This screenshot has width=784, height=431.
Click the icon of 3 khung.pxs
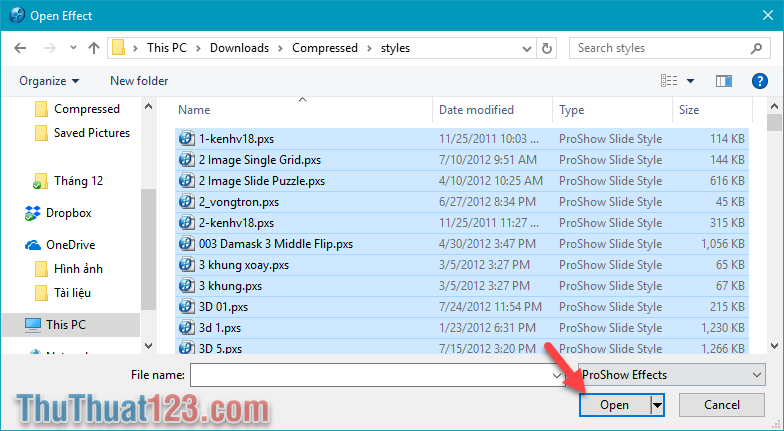click(186, 286)
